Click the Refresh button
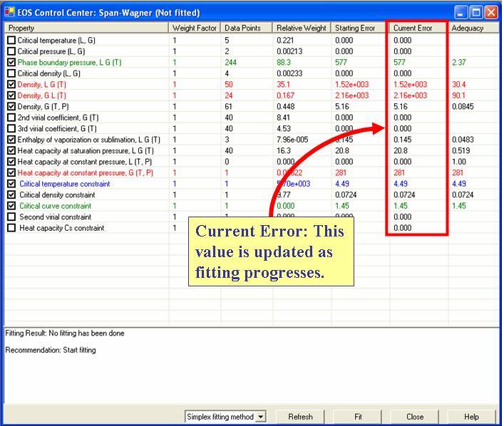 click(x=300, y=417)
